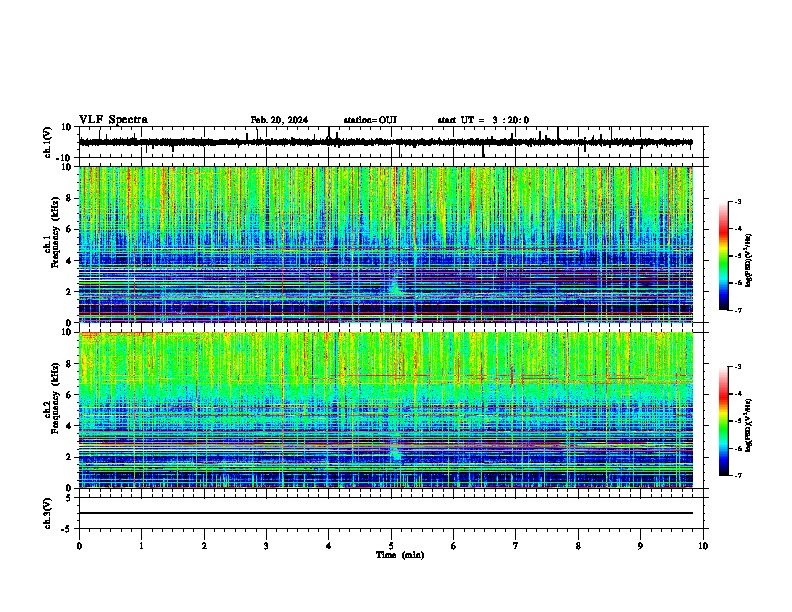Click tick label "7" on the time axis
This screenshot has width=792, height=612.
click(516, 546)
